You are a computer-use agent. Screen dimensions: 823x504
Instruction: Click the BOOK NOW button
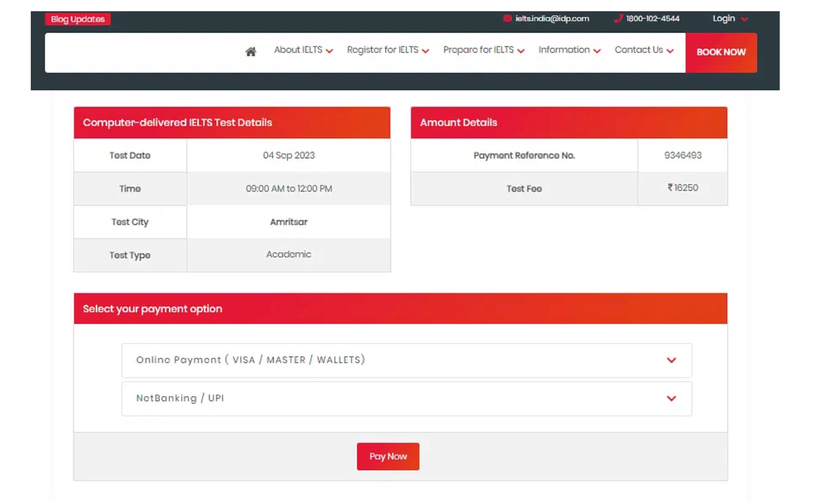(x=721, y=52)
